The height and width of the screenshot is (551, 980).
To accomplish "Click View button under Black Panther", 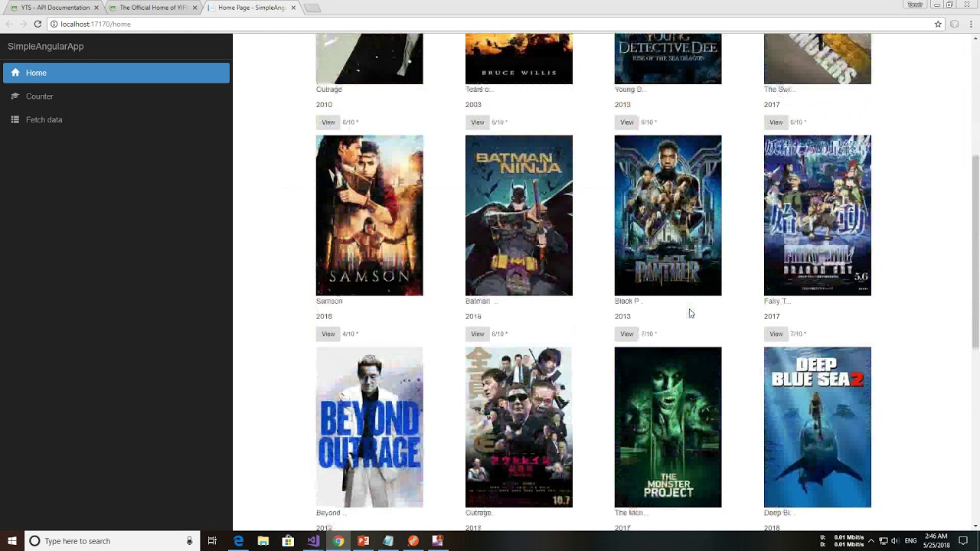I will click(x=626, y=334).
